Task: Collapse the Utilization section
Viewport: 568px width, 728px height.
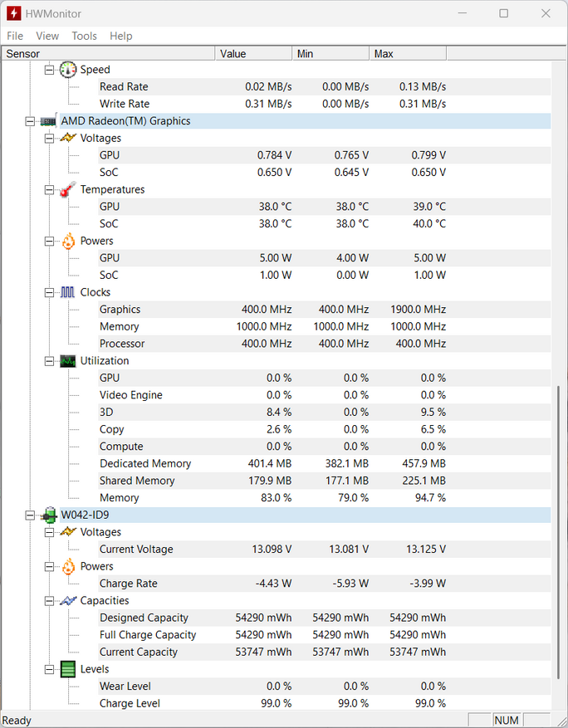Action: (x=49, y=361)
